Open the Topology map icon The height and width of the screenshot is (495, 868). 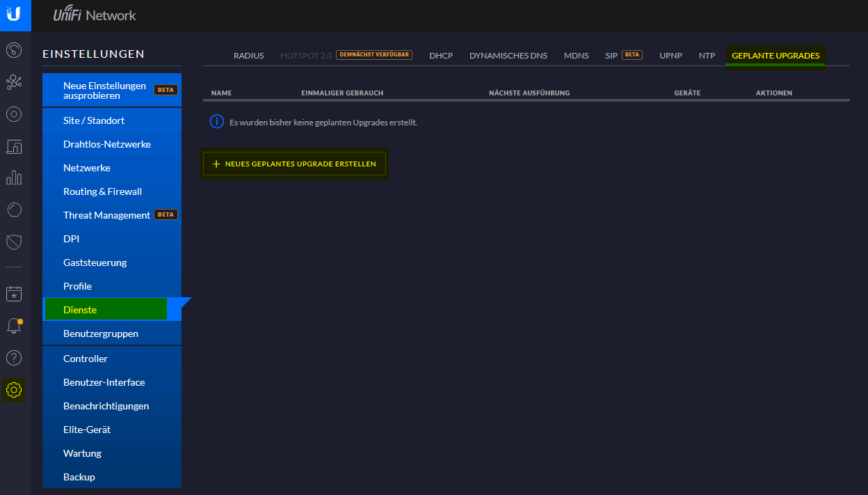[x=14, y=83]
